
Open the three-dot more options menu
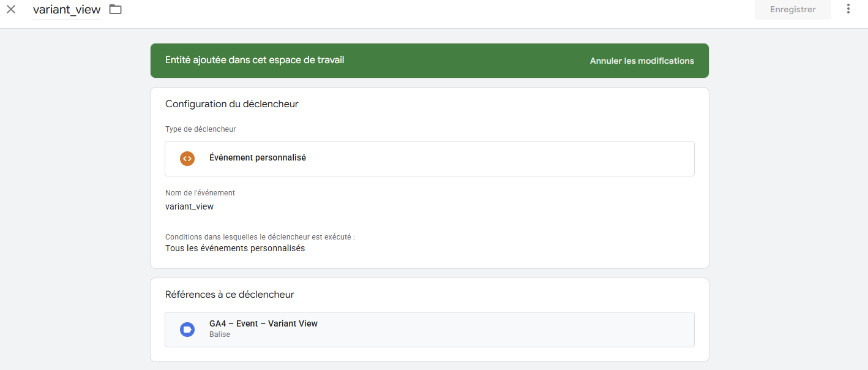(848, 9)
